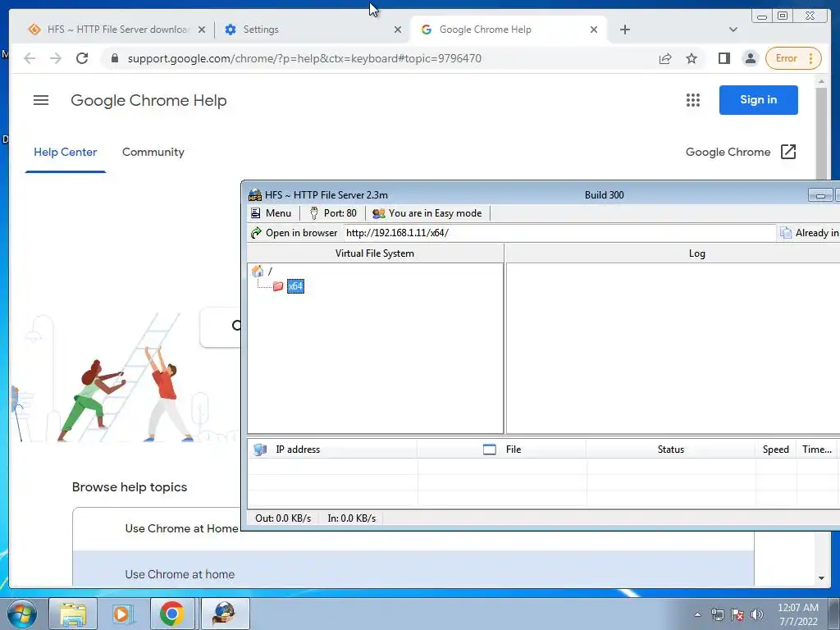The image size is (840, 630).
Task: Click the HFS title bar application icon
Action: point(255,195)
